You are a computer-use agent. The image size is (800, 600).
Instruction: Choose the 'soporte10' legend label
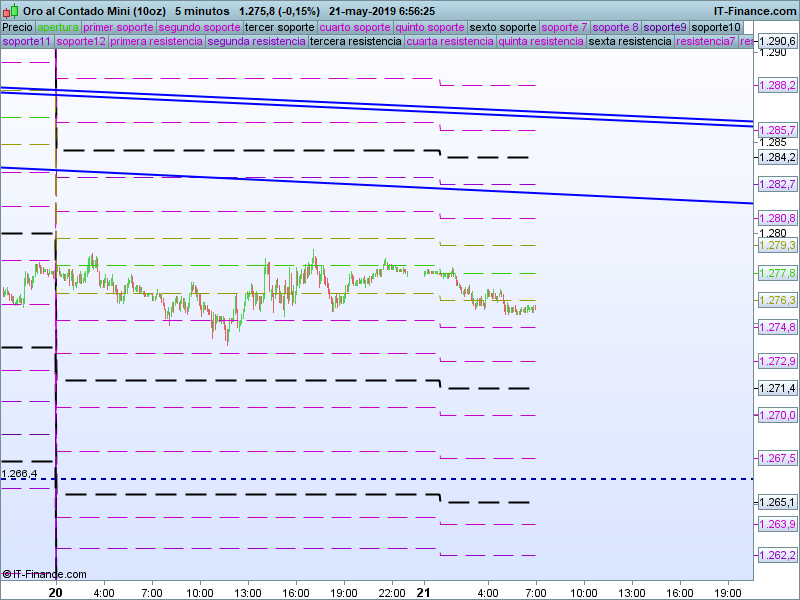pyautogui.click(x=717, y=27)
